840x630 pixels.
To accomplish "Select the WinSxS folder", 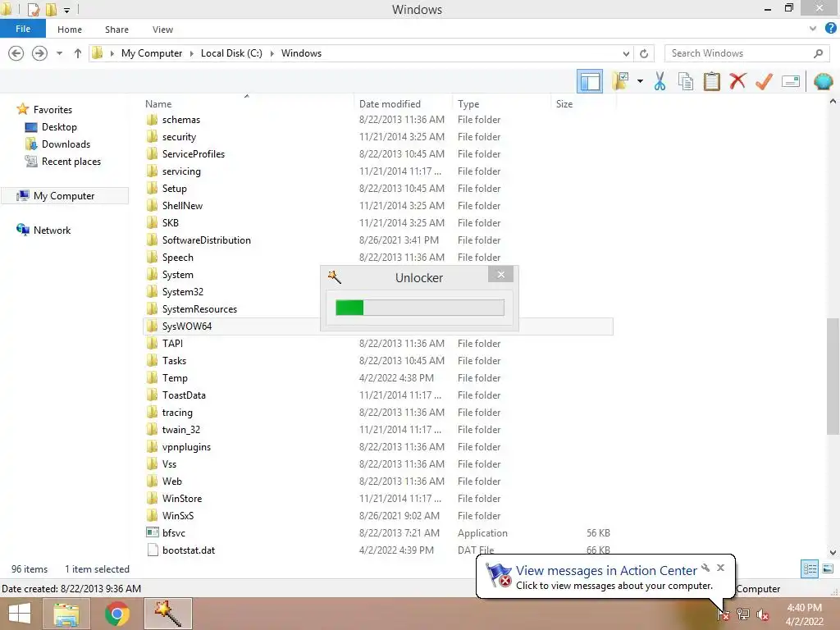I will 178,516.
